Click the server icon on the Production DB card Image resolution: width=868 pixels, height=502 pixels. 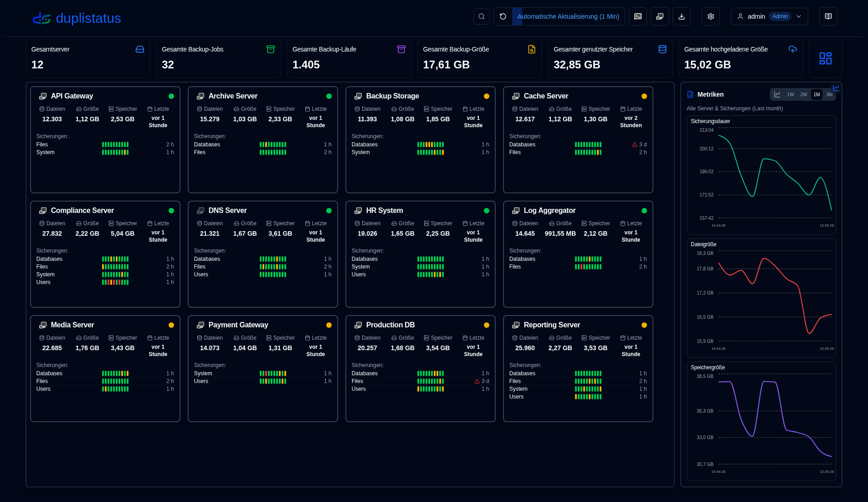358,325
